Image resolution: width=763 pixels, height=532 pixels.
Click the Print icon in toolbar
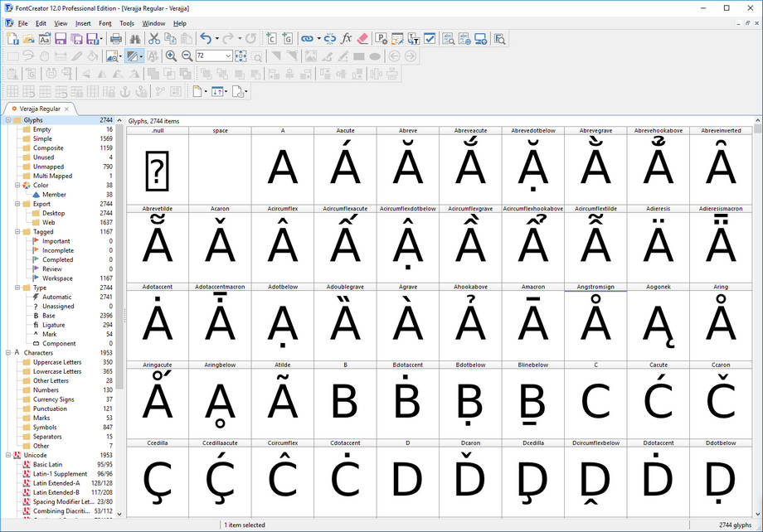(116, 39)
